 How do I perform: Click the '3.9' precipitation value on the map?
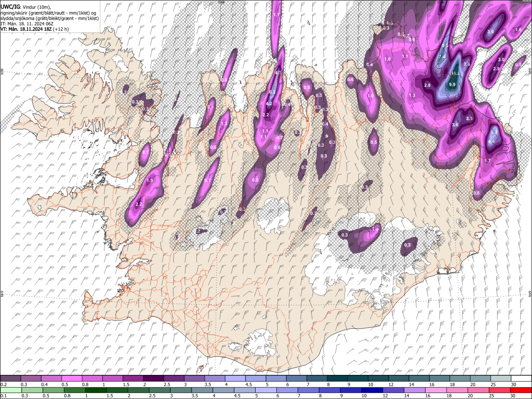tap(490, 32)
